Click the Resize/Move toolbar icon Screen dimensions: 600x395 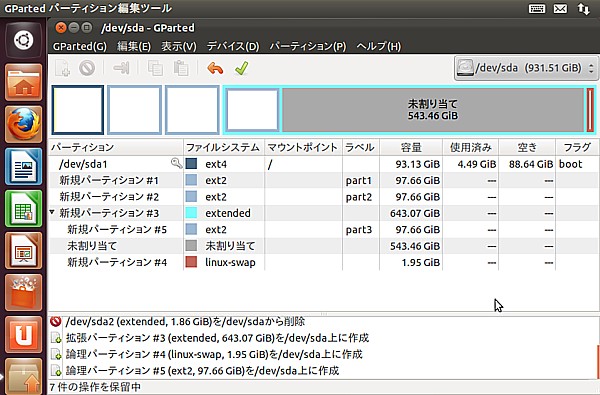121,69
